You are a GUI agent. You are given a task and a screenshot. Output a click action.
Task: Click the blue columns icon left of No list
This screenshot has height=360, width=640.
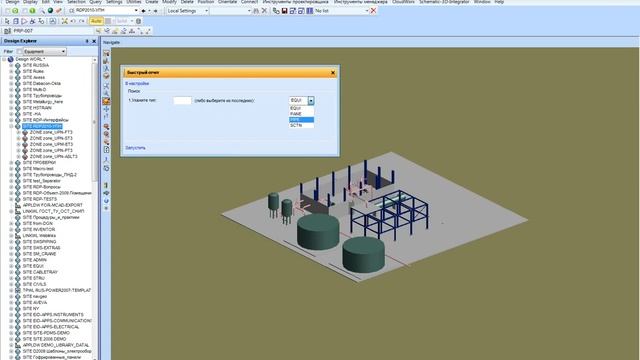click(x=310, y=11)
